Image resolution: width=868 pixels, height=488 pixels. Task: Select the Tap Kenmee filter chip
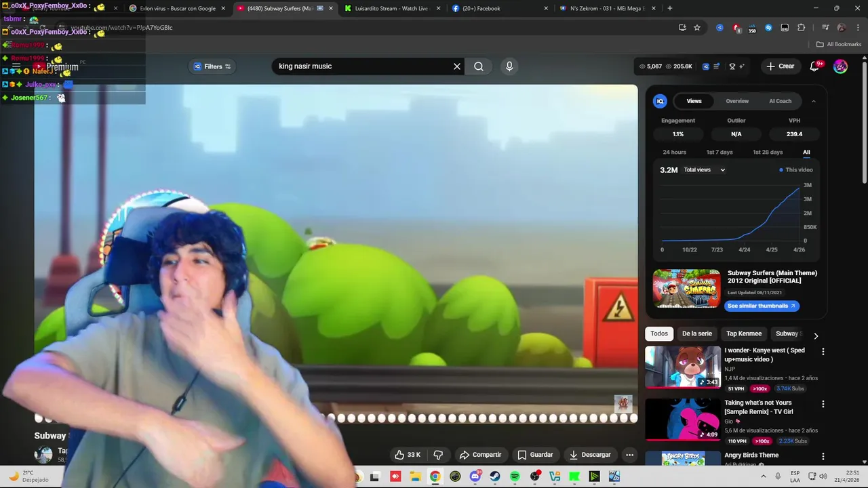[x=744, y=333]
